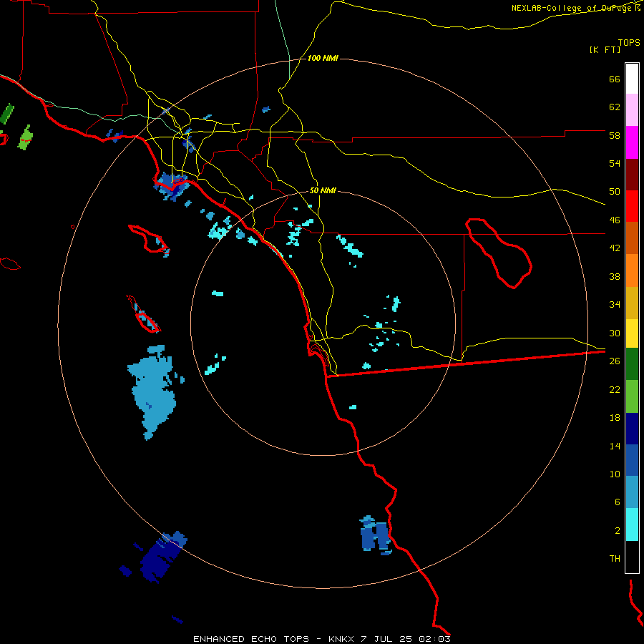Image resolution: width=644 pixels, height=644 pixels.
Task: Click the legend value 22
Action: [615, 389]
